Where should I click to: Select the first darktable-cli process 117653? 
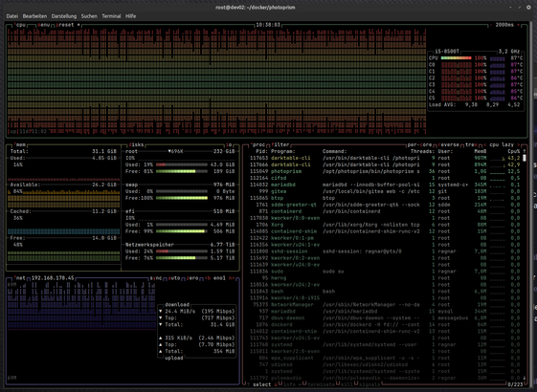(385, 158)
